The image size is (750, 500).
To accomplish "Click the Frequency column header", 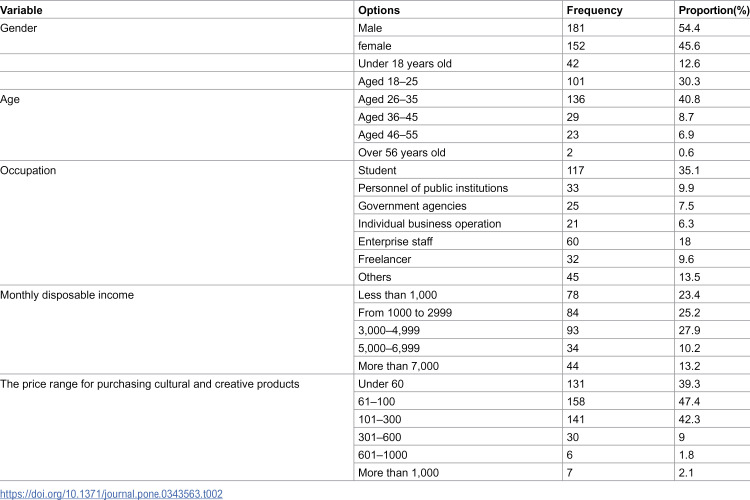I will pyautogui.click(x=595, y=10).
